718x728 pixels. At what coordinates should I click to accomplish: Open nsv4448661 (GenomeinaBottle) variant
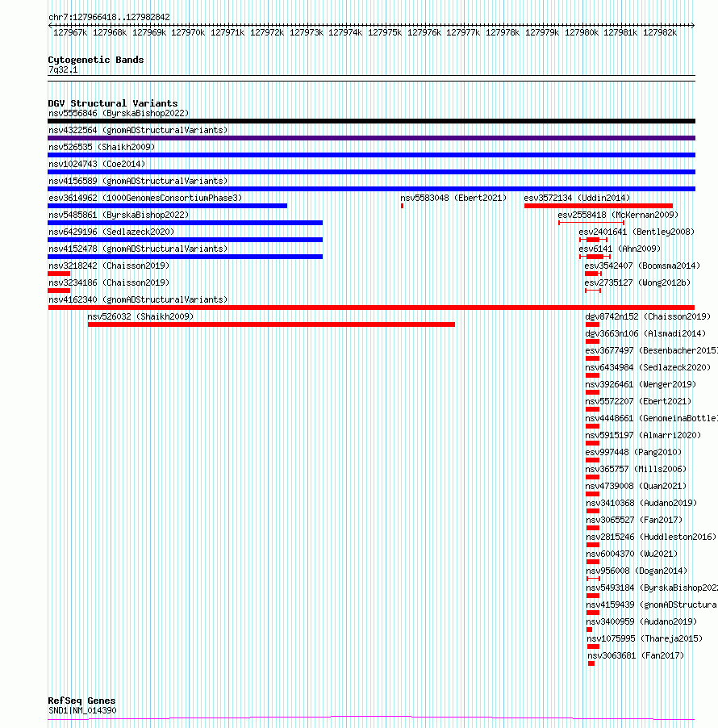coord(652,418)
